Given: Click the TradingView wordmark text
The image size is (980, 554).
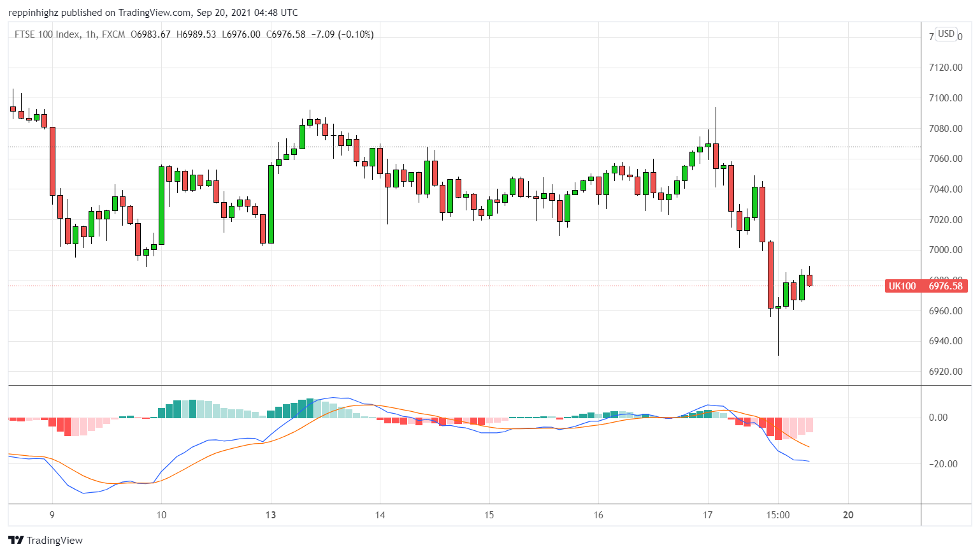Looking at the screenshot, I should (55, 541).
